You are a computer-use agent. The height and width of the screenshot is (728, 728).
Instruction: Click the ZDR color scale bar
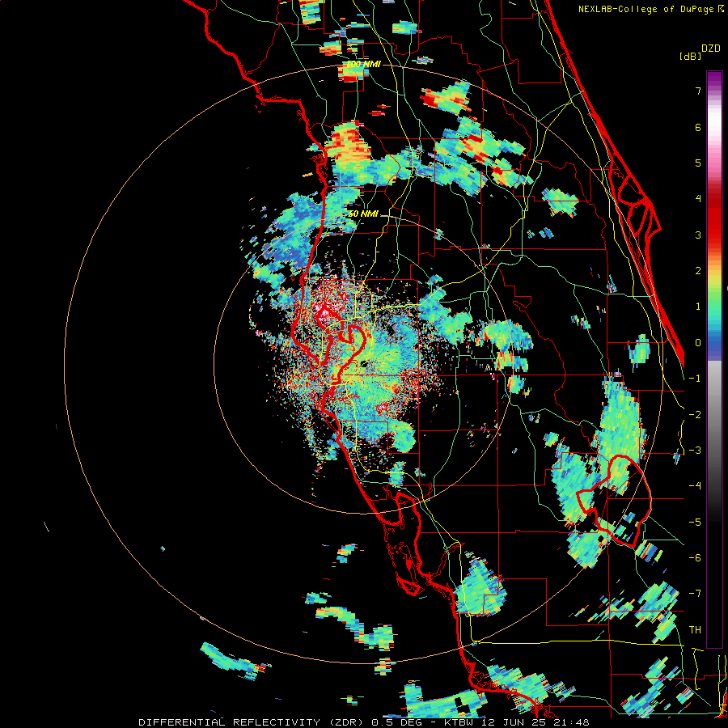pyautogui.click(x=714, y=359)
